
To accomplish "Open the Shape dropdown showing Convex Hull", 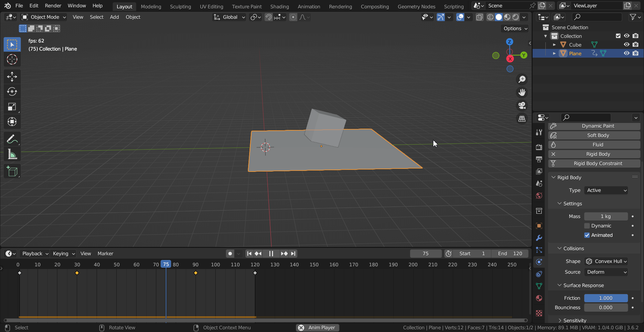I will pyautogui.click(x=606, y=261).
